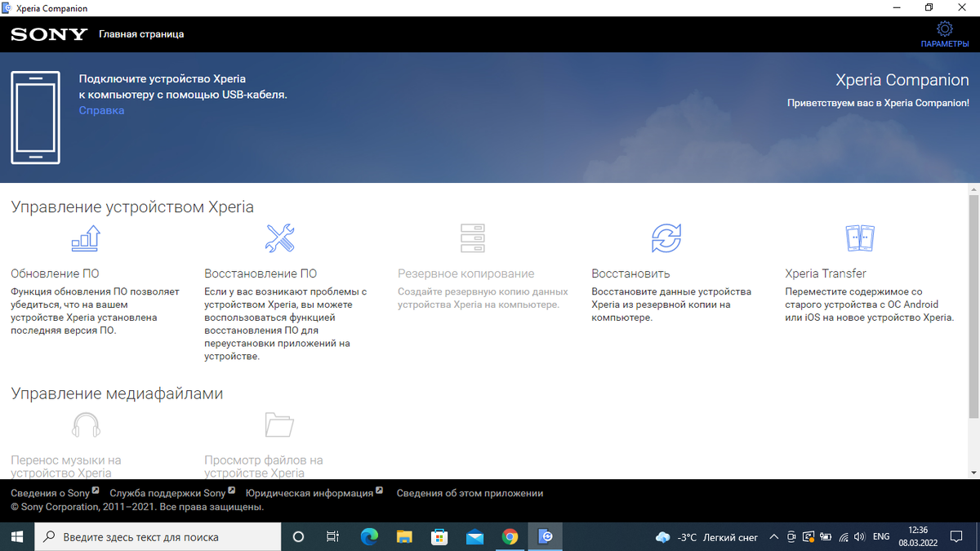Image resolution: width=980 pixels, height=551 pixels.
Task: Click the software update chart icon
Action: click(86, 238)
